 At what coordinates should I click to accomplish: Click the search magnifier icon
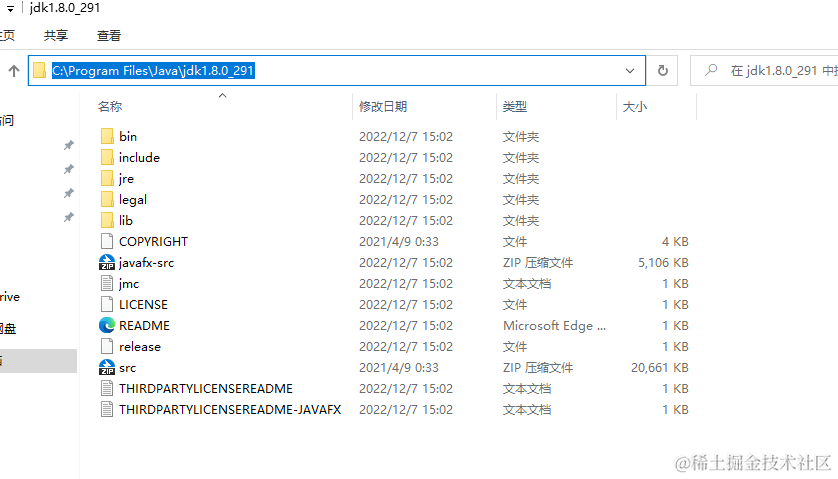tap(711, 70)
